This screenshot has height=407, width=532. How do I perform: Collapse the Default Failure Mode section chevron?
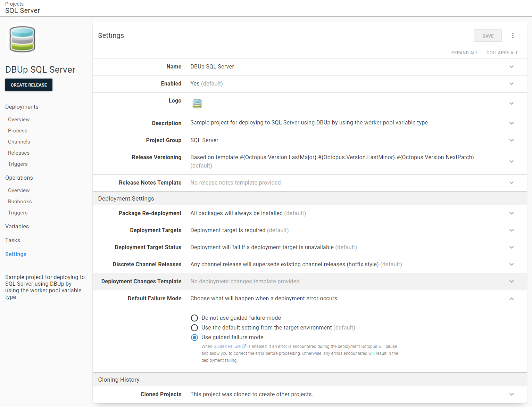click(511, 299)
